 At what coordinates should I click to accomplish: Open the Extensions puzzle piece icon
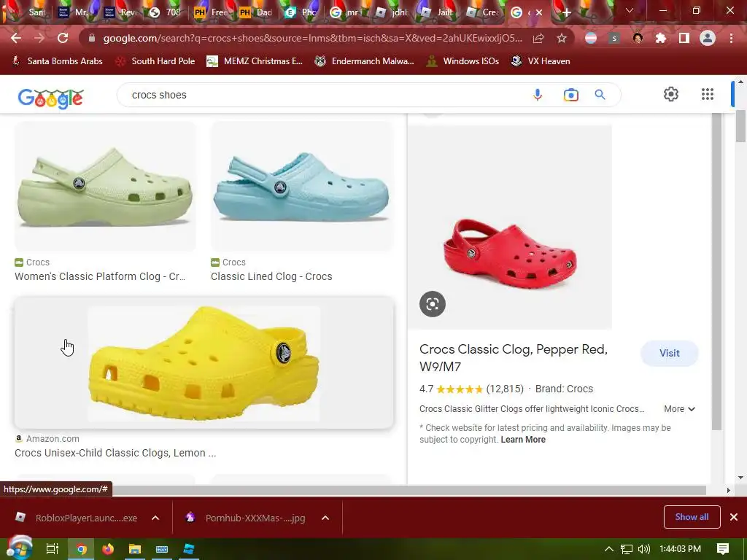(661, 38)
